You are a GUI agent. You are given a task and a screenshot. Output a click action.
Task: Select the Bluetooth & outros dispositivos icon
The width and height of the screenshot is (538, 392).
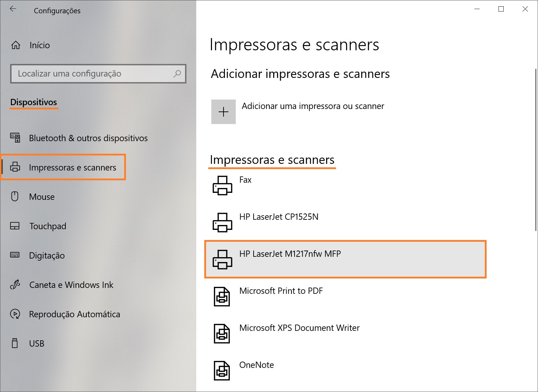(15, 138)
